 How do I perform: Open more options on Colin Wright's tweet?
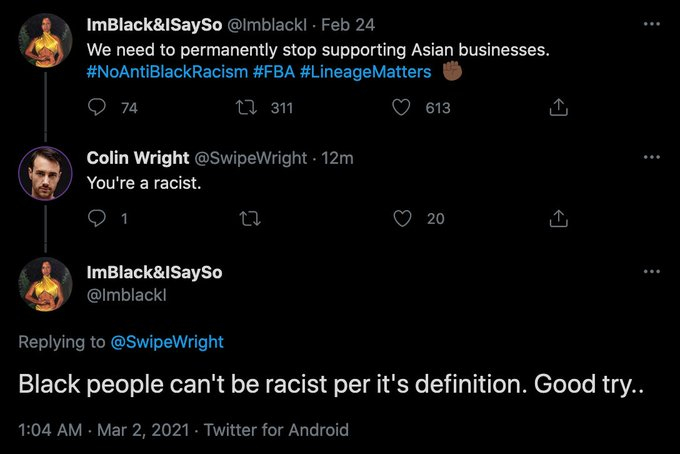[x=652, y=158]
